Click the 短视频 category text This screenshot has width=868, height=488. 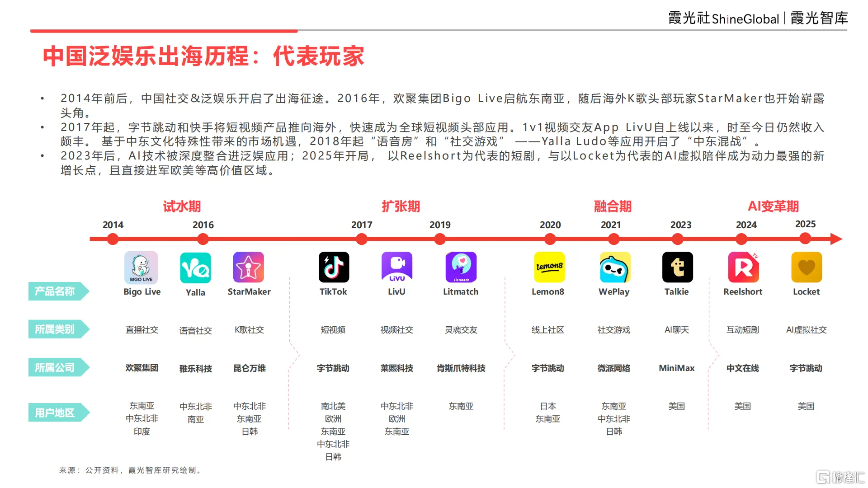[333, 330]
